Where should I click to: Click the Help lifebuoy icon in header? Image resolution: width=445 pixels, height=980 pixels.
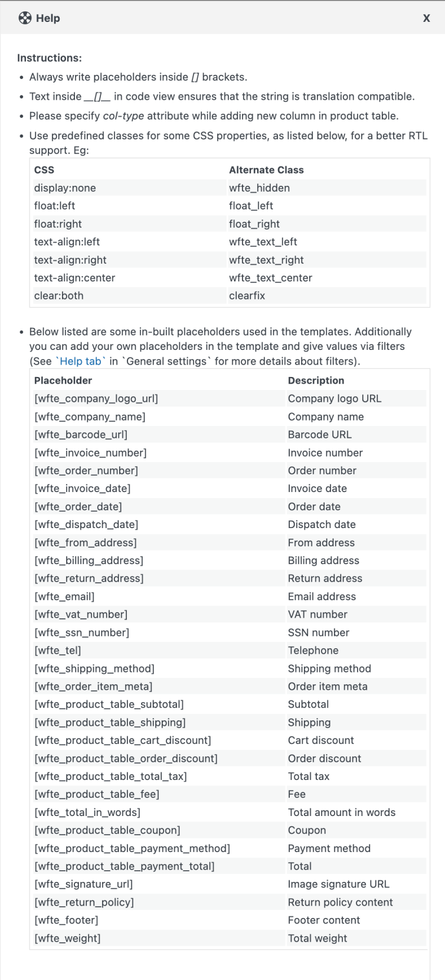[x=25, y=18]
